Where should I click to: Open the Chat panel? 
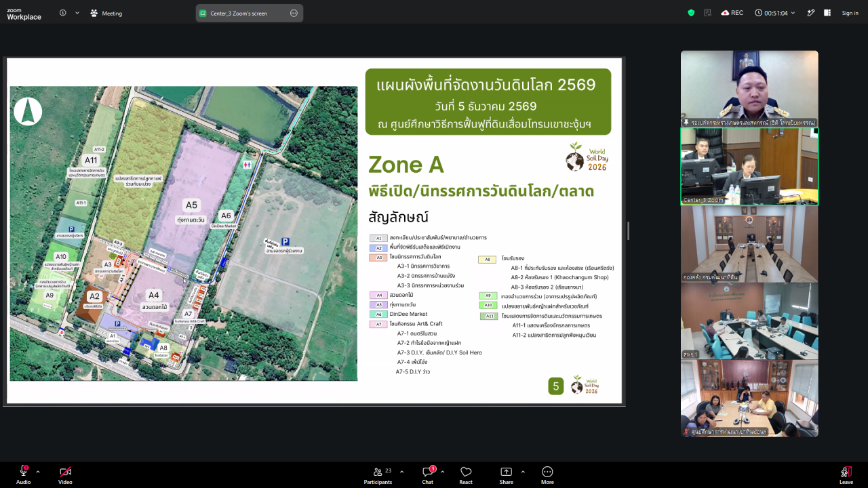pos(428,474)
